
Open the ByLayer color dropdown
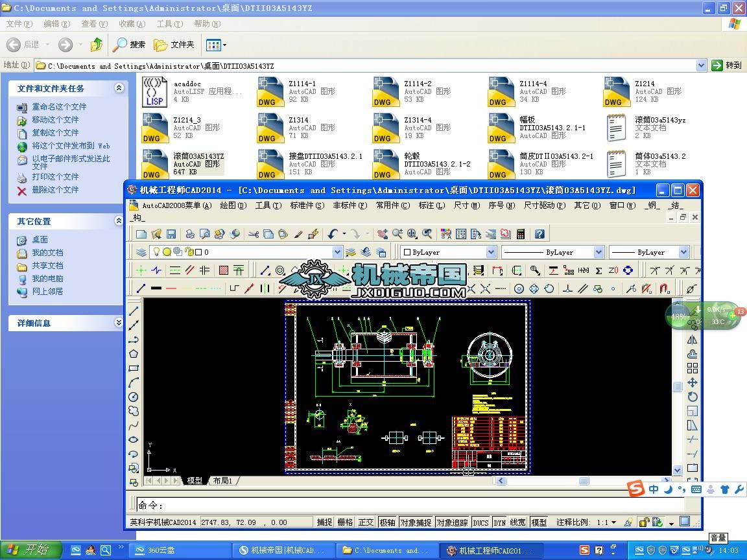491,252
